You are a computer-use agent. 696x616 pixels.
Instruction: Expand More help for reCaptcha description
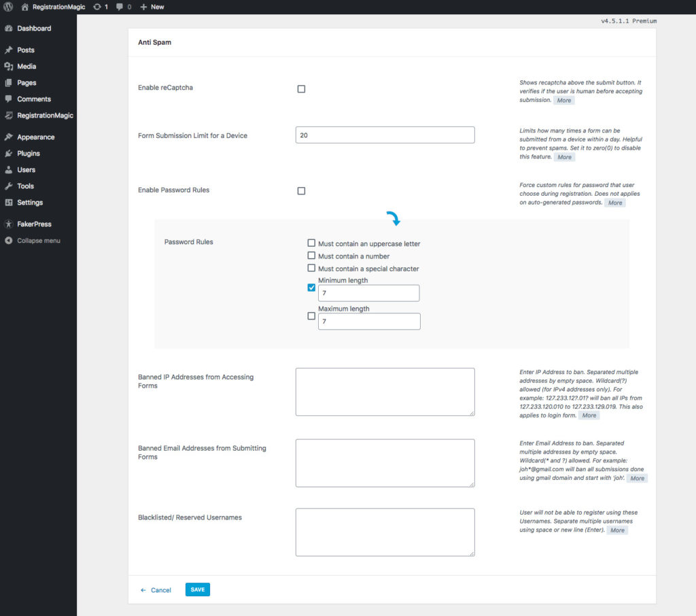(563, 101)
